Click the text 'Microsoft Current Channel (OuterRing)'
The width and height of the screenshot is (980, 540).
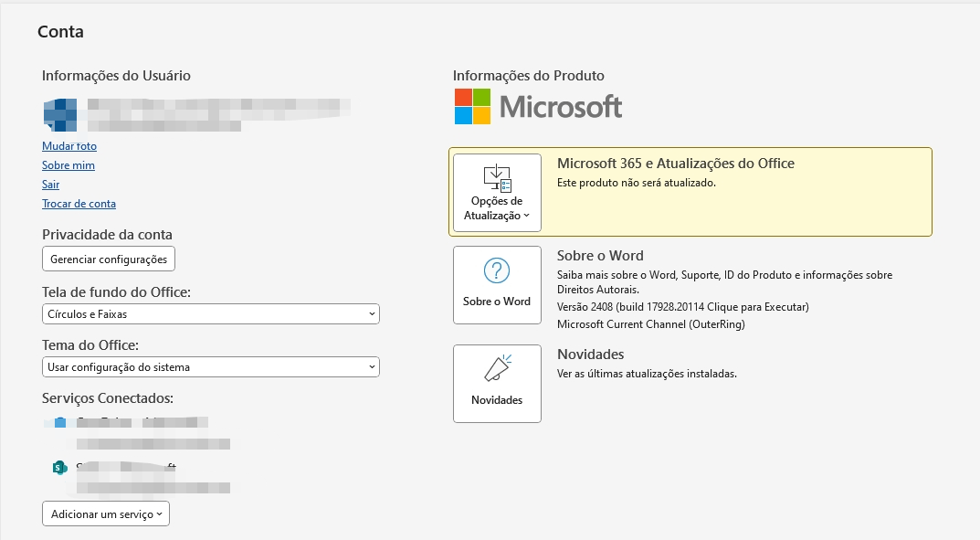pos(650,324)
